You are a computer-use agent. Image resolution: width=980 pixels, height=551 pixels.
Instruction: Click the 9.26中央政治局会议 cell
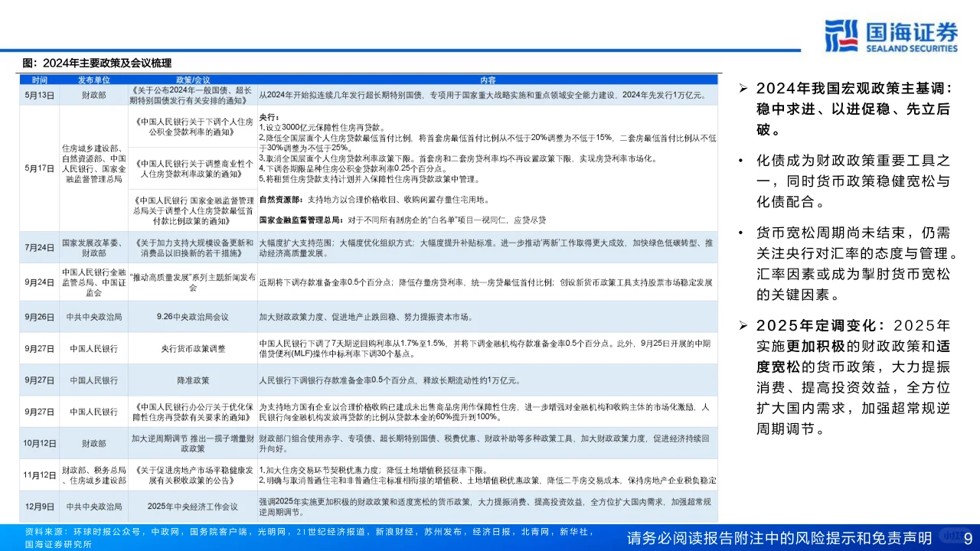[193, 316]
